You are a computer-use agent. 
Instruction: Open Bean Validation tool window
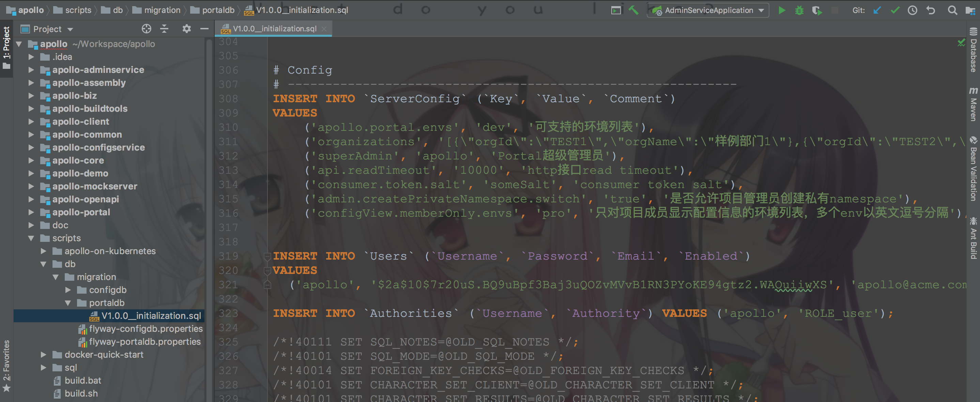[x=973, y=169]
